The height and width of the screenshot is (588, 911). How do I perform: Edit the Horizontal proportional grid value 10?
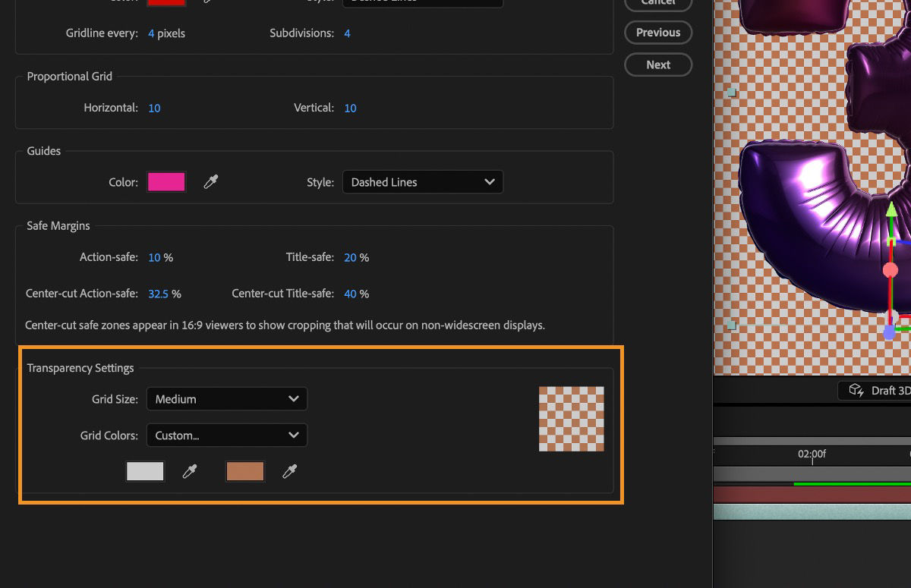154,108
